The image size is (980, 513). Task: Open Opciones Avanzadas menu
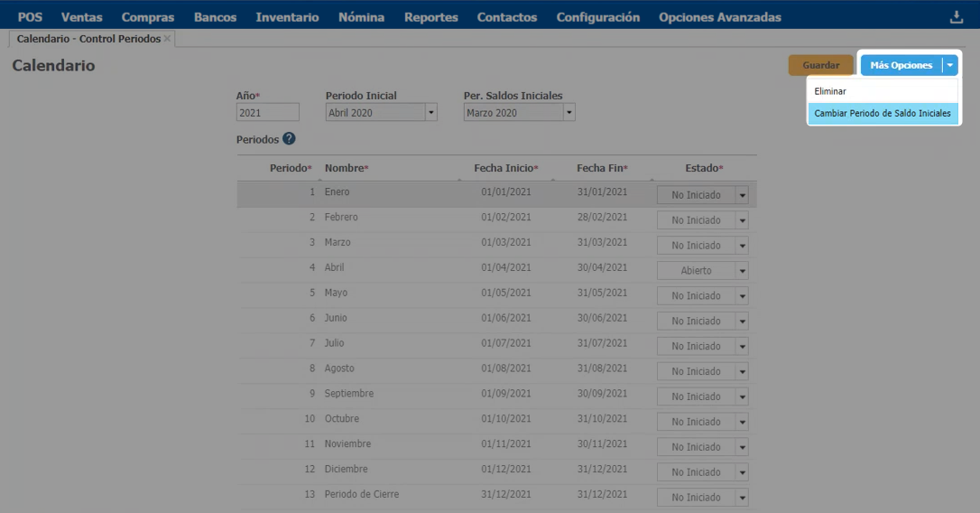[719, 17]
